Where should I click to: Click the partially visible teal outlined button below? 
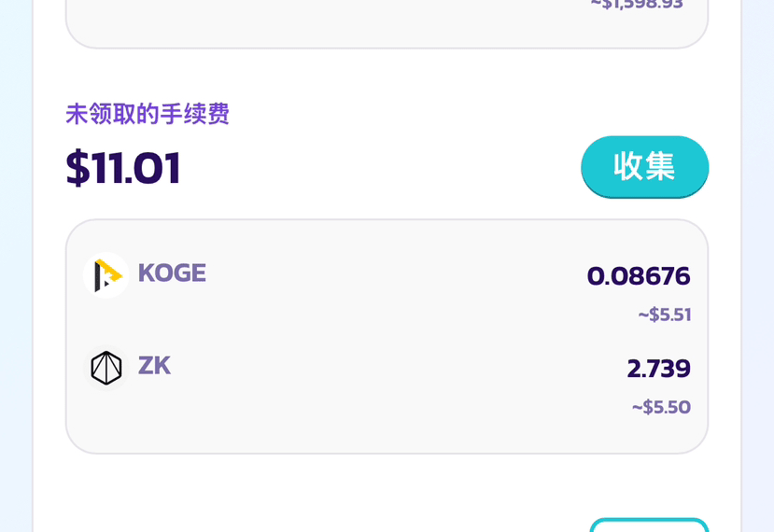tap(649, 525)
